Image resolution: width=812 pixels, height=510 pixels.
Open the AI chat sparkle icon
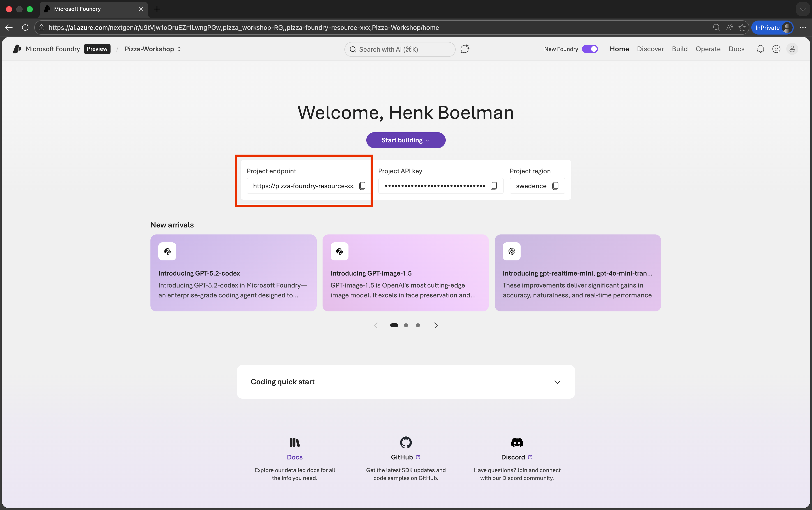[x=465, y=49]
